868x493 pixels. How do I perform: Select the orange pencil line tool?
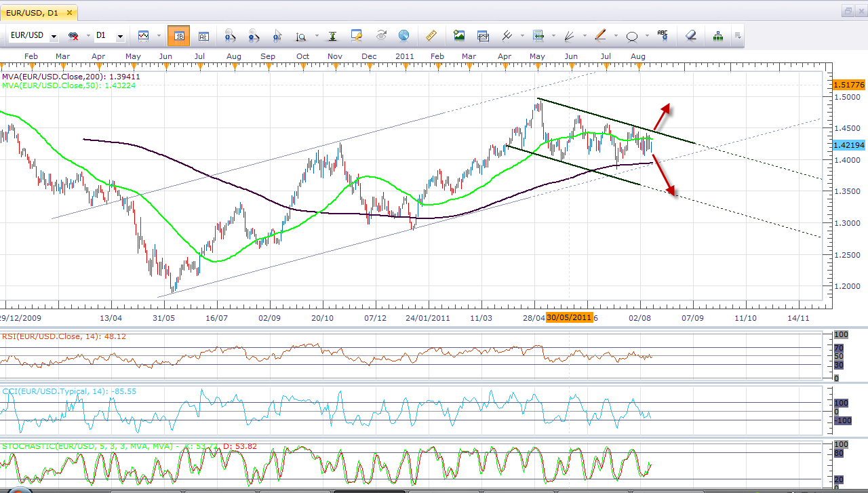point(601,35)
